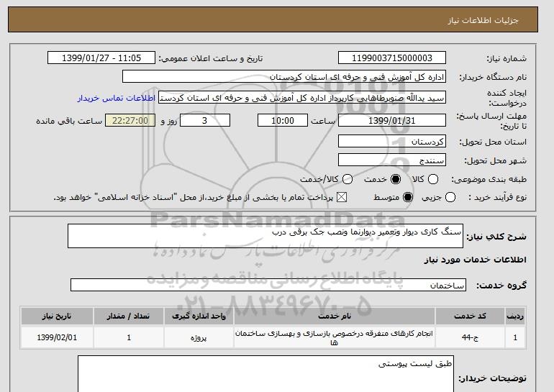The height and width of the screenshot is (392, 554).
Task: Click the واحد اندازه گیری column header
Action: tap(199, 316)
